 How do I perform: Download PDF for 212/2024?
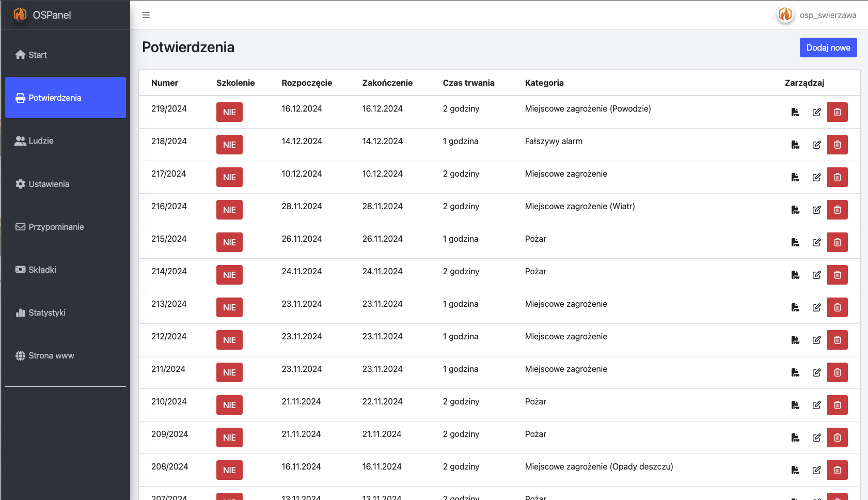coord(795,340)
